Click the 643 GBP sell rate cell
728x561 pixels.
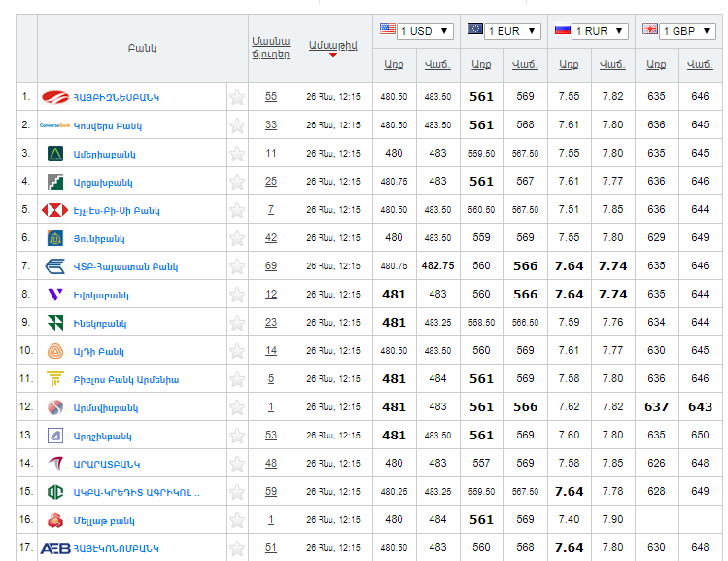click(x=700, y=406)
